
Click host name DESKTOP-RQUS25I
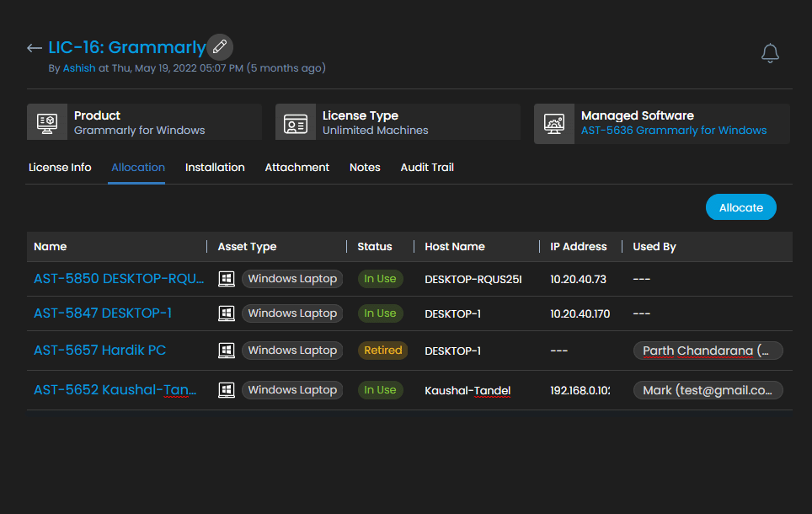[x=473, y=279]
